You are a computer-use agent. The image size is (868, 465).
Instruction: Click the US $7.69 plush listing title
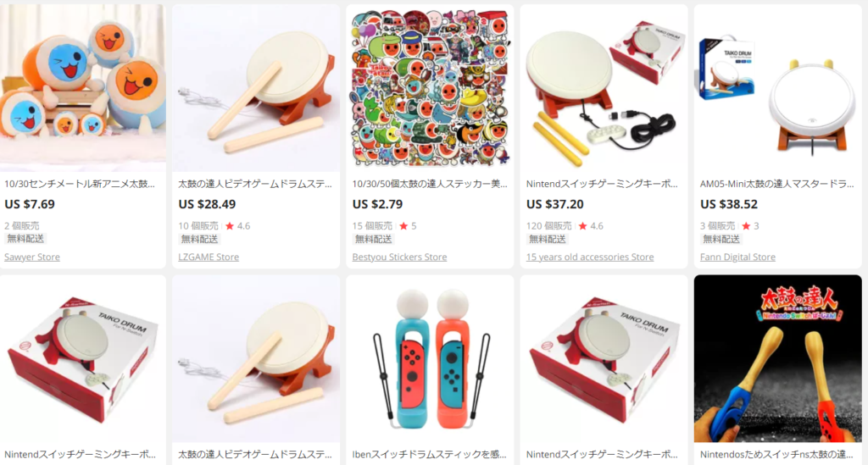(80, 184)
